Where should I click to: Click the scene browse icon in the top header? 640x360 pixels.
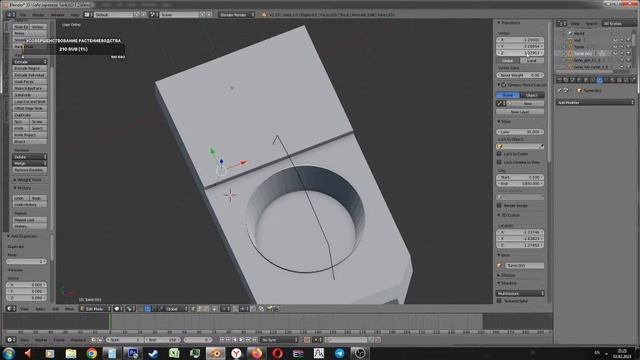pyautogui.click(x=154, y=15)
